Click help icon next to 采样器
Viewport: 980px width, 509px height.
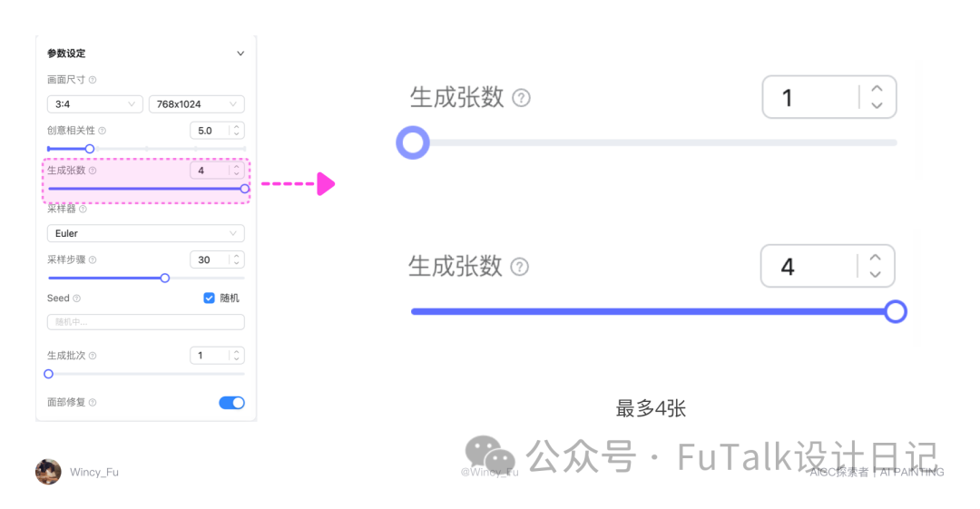coord(83,209)
